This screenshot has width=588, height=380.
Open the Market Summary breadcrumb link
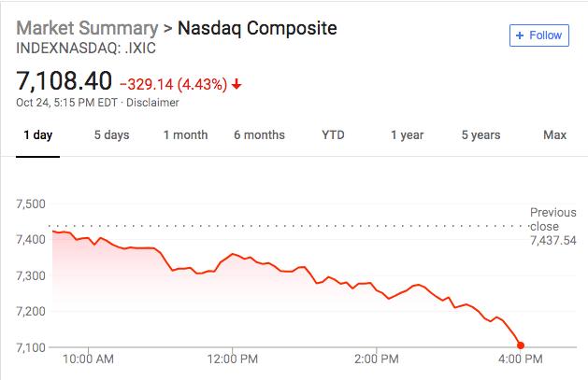[x=87, y=27]
